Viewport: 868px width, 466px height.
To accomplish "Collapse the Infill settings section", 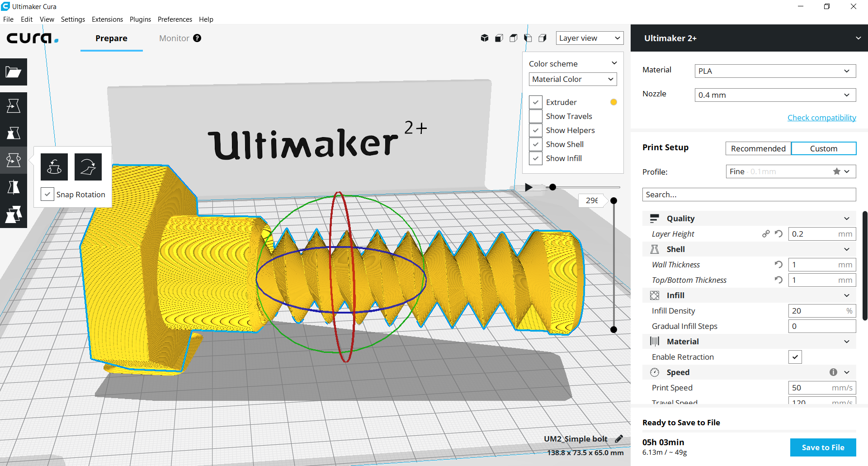I will tap(846, 295).
